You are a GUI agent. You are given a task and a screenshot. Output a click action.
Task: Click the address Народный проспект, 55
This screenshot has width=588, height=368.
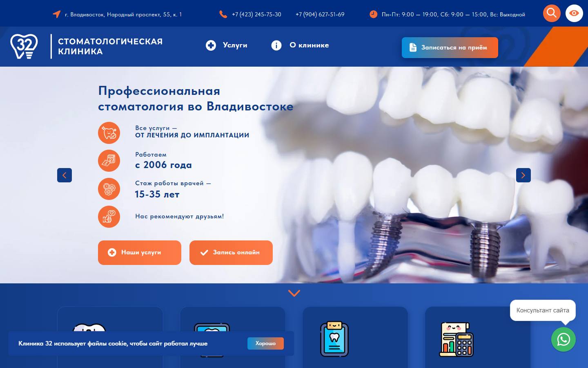pyautogui.click(x=123, y=14)
